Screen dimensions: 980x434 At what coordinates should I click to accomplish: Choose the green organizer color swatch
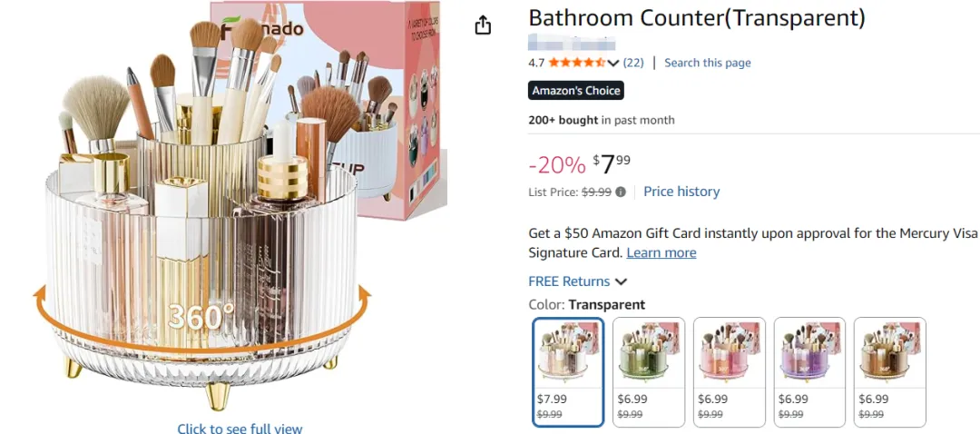click(x=647, y=371)
